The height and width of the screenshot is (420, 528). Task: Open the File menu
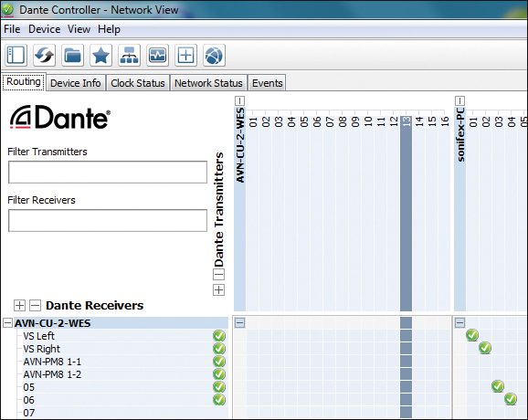12,29
